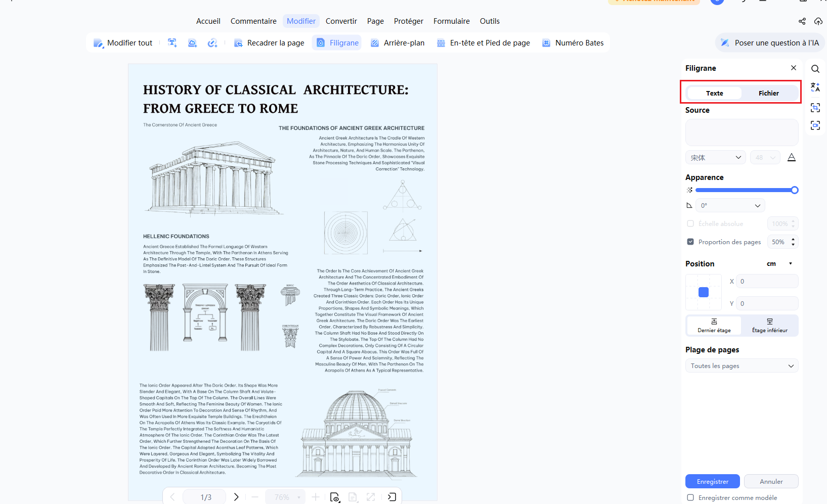Expand the Toutes les pages dropdown

742,366
